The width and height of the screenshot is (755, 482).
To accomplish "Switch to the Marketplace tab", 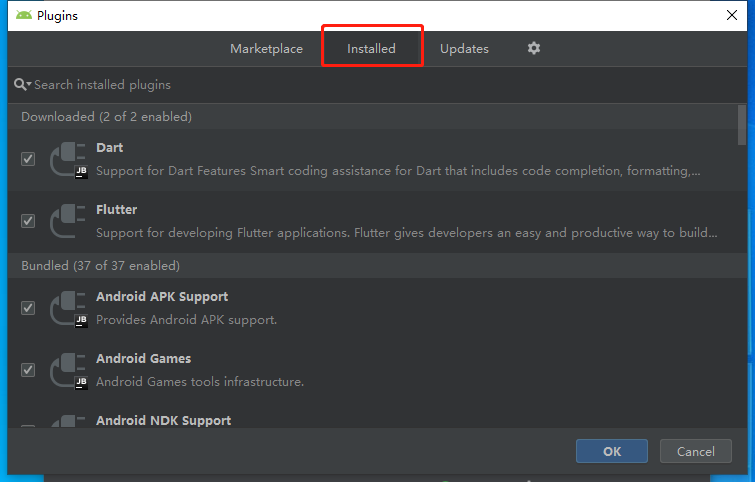I will 266,49.
